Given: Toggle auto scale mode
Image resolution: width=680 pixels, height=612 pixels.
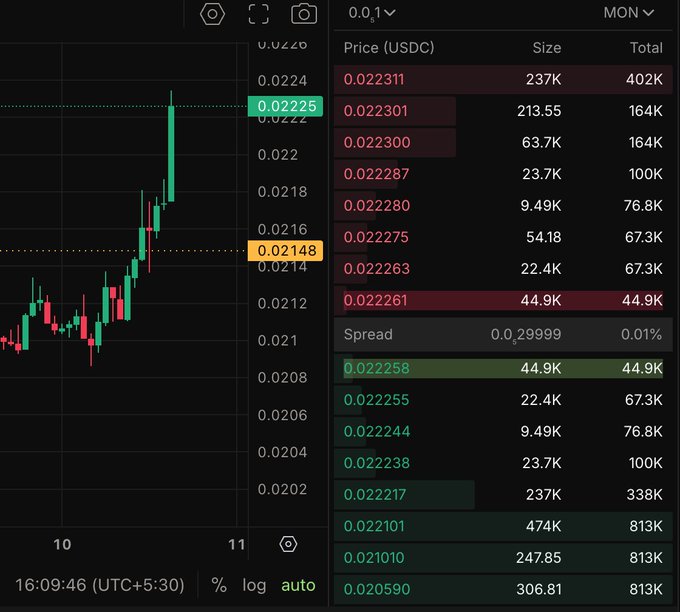Looking at the screenshot, I should [x=298, y=585].
